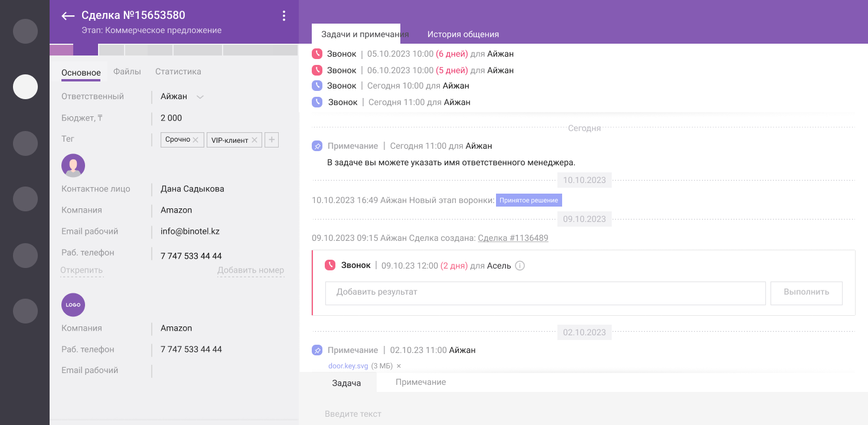The image size is (868, 425).
Task: Click the overdue call icon dated 05.10.2023
Action: [x=317, y=54]
